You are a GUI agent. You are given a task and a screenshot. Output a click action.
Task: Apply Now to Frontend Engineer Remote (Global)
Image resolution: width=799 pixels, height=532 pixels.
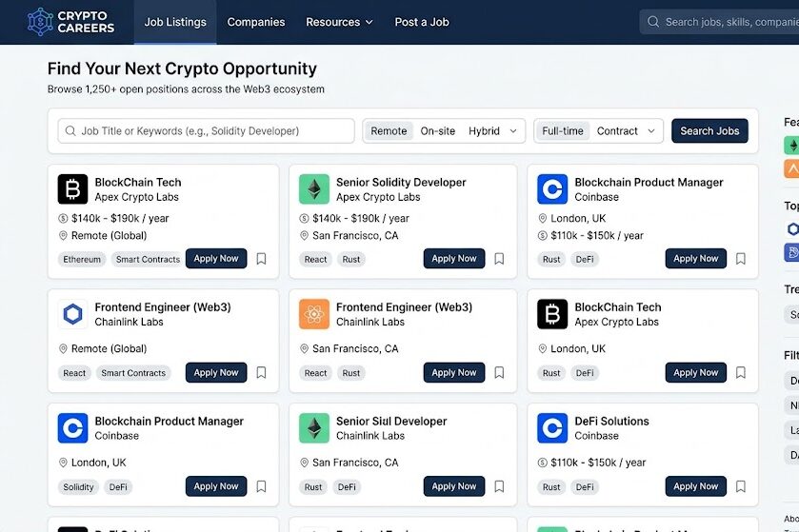[216, 373]
